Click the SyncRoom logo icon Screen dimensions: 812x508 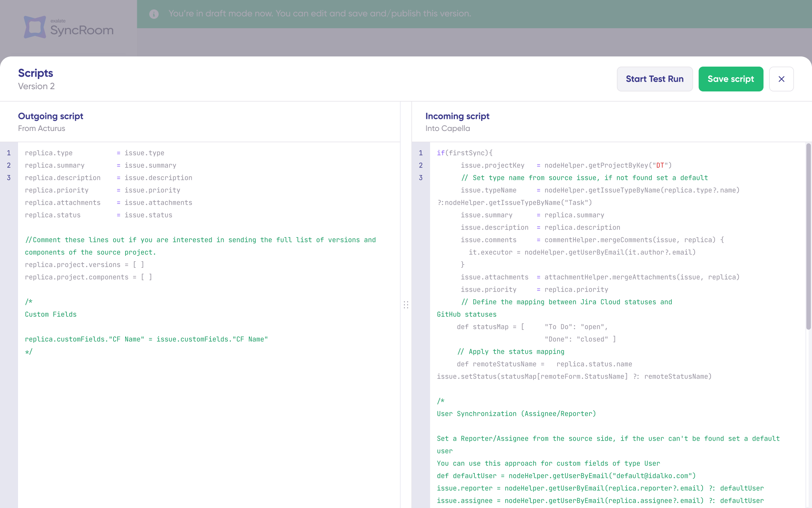click(35, 27)
